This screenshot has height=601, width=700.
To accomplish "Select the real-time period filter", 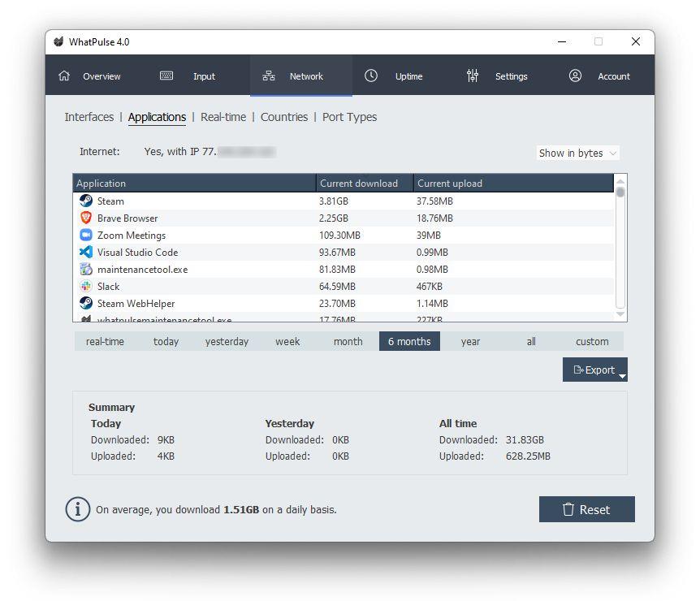I will [105, 342].
